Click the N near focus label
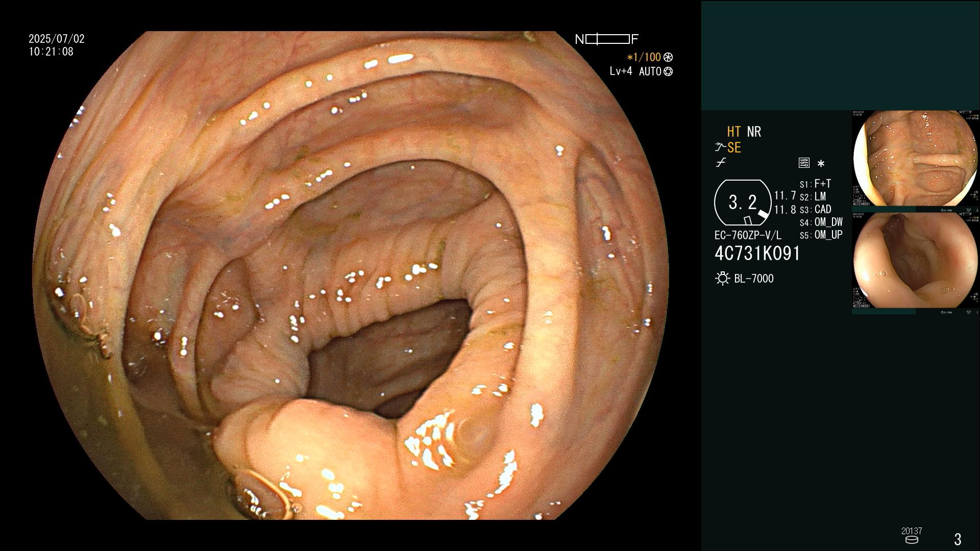The image size is (980, 551). pos(579,39)
